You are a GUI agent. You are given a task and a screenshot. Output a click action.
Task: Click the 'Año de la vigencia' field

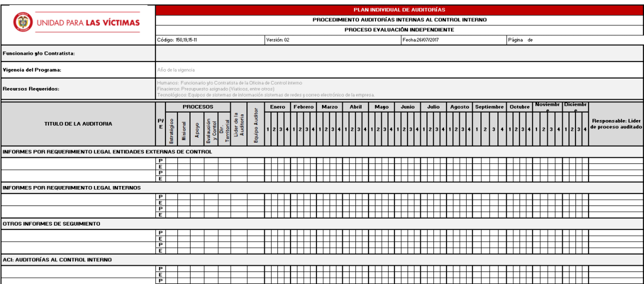(399, 70)
